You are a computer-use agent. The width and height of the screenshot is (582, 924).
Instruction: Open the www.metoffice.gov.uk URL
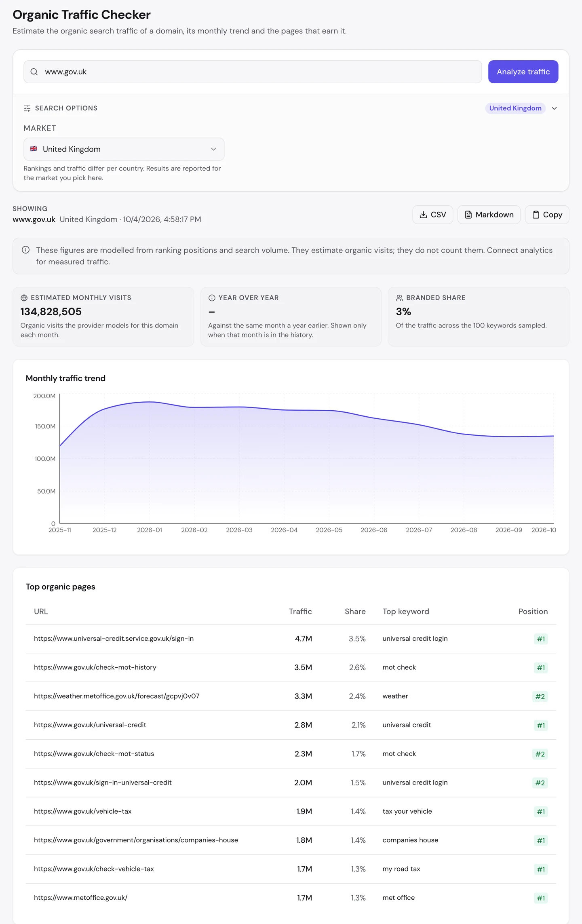[x=80, y=898]
